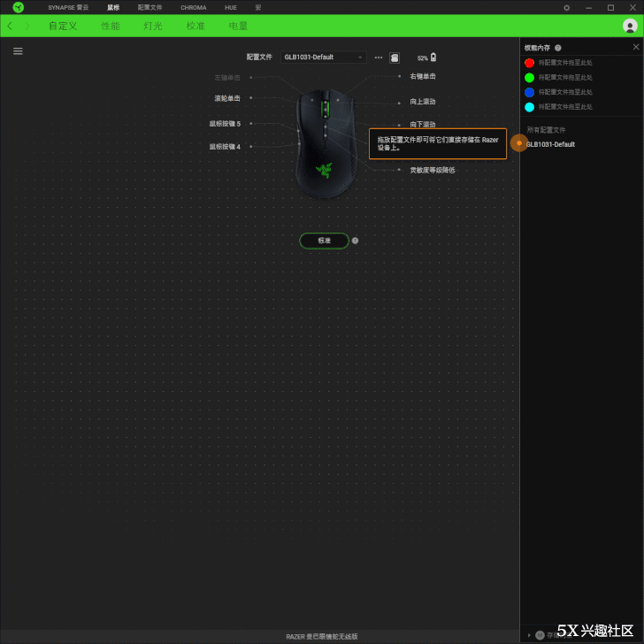Click the M macro storage icon
This screenshot has height=644, width=644.
(x=540, y=635)
